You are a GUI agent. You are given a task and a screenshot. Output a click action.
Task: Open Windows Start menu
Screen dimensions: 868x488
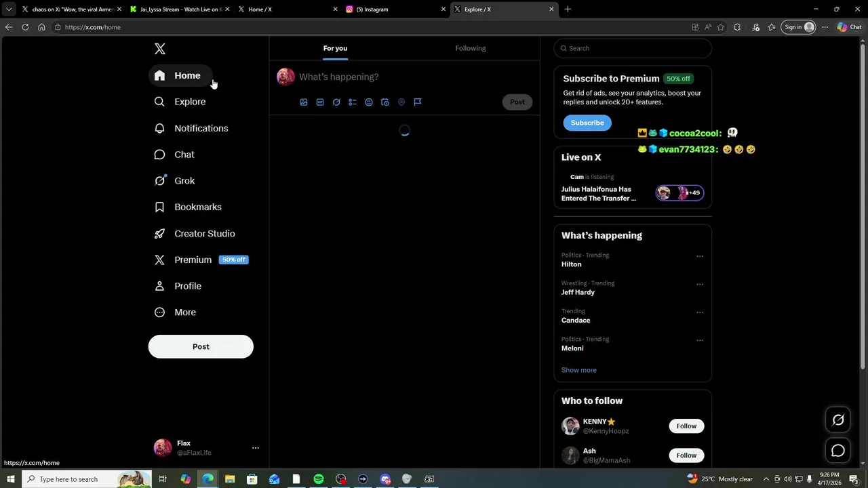[10, 479]
